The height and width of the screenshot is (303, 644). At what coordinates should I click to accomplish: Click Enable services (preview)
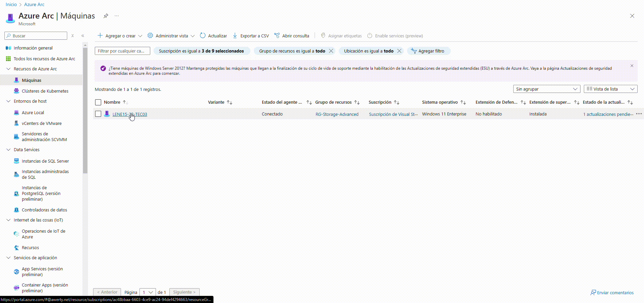point(395,36)
